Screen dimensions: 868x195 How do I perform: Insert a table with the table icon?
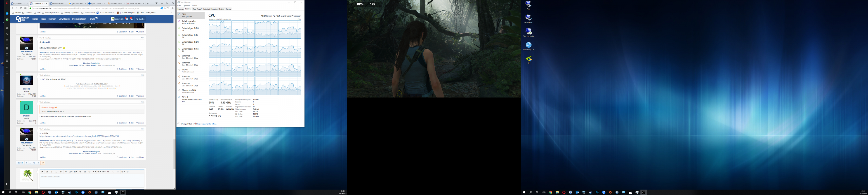point(108,172)
